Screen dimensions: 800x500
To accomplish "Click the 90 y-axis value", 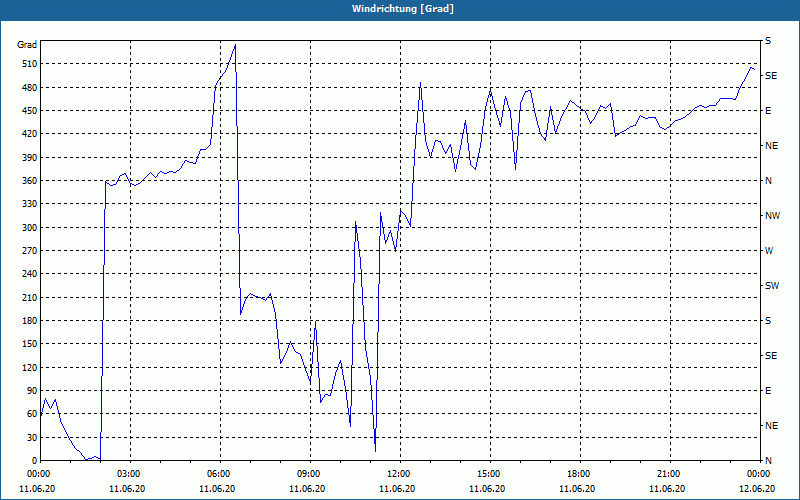I will (31, 391).
